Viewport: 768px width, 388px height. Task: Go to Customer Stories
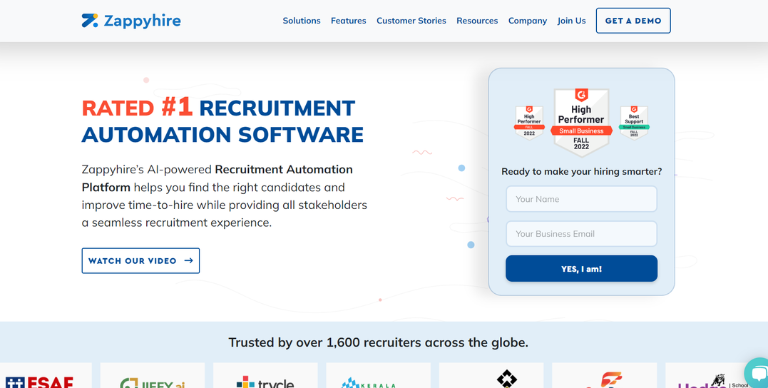[411, 21]
